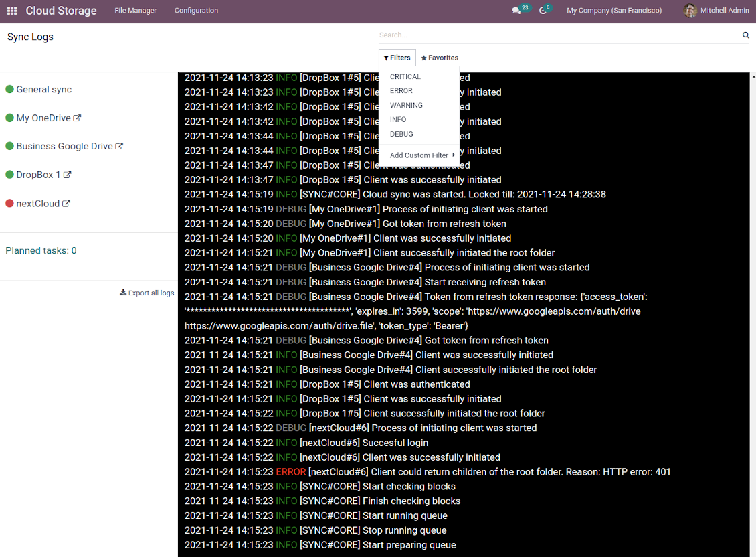
Task: Click 'Start running queue' log line
Action: coord(316,515)
